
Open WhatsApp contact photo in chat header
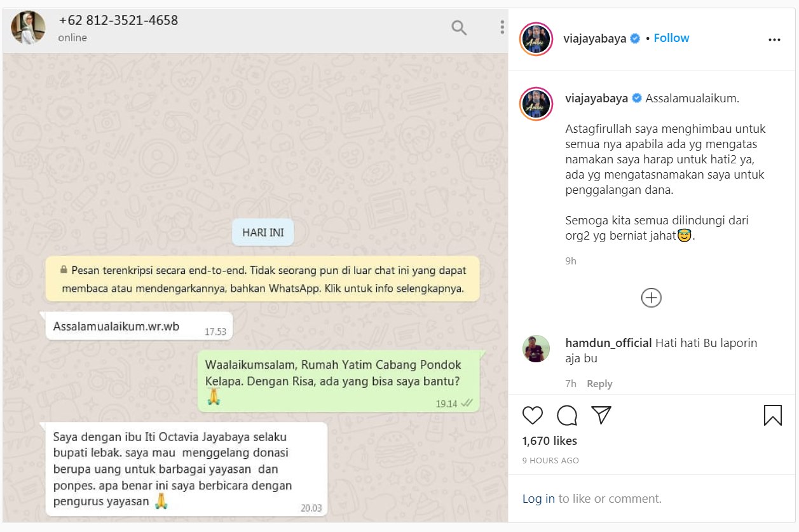point(29,27)
